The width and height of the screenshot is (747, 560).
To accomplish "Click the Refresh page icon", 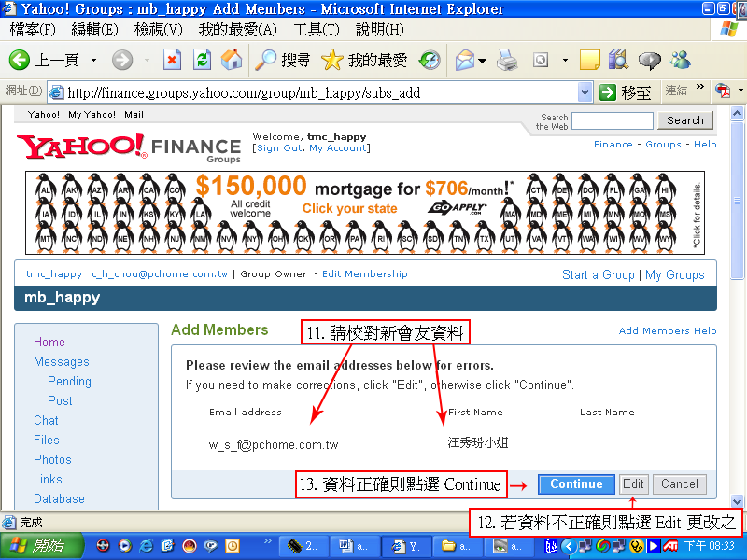I will (202, 61).
